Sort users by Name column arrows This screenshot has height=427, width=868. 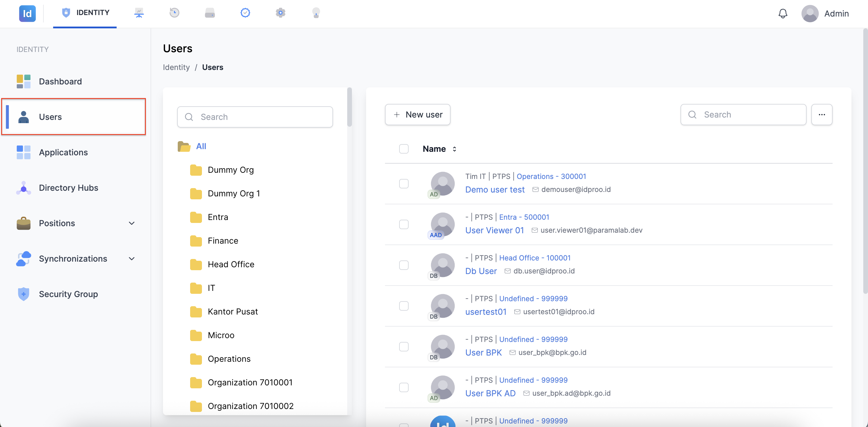pos(454,149)
